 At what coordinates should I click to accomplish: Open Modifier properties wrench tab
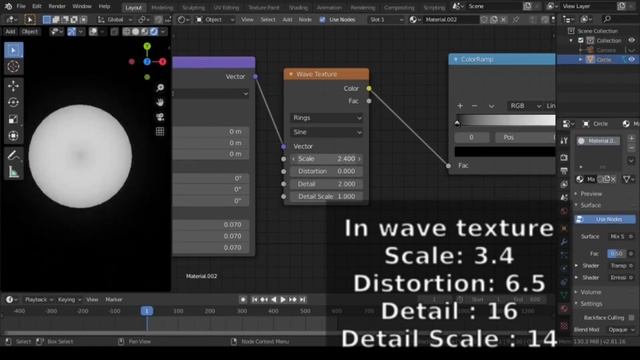tap(564, 242)
